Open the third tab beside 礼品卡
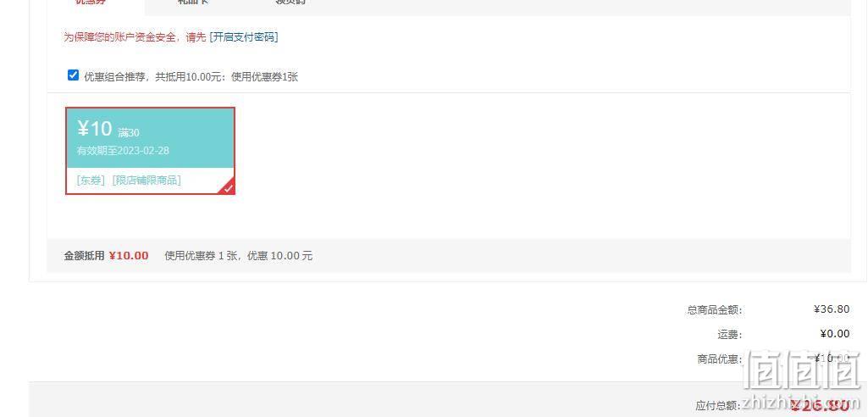The width and height of the screenshot is (868, 417). (290, 3)
